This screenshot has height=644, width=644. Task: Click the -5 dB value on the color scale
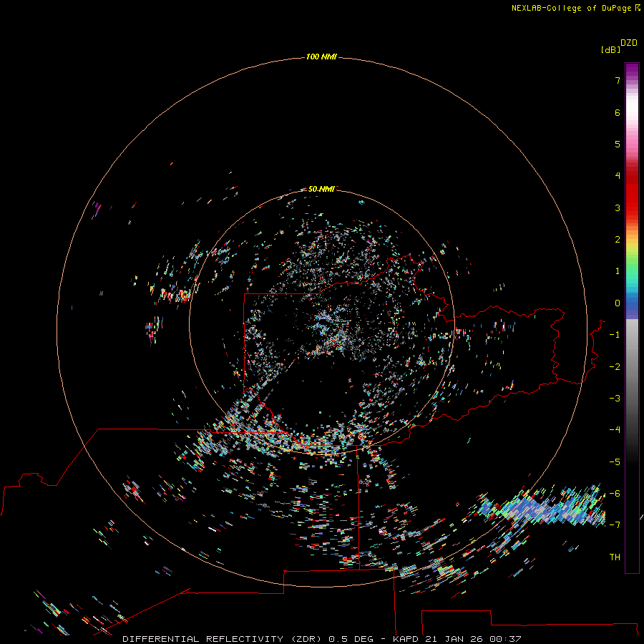[615, 462]
